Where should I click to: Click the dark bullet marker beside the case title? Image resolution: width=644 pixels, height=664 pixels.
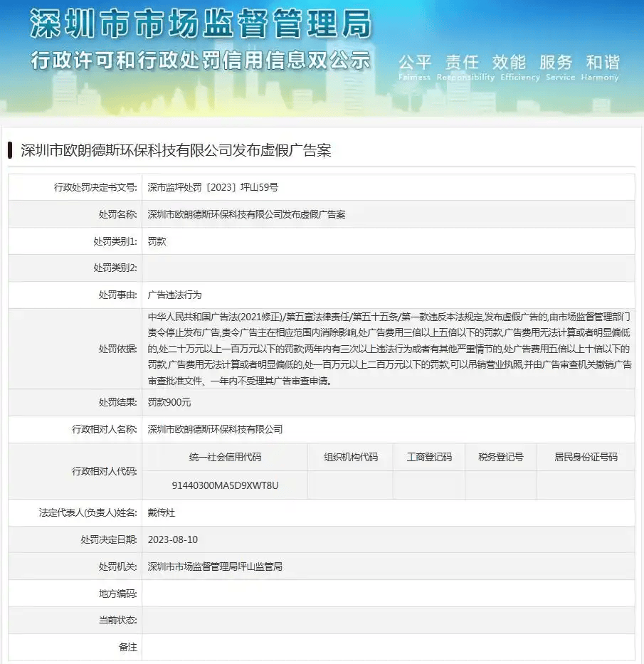coord(10,150)
